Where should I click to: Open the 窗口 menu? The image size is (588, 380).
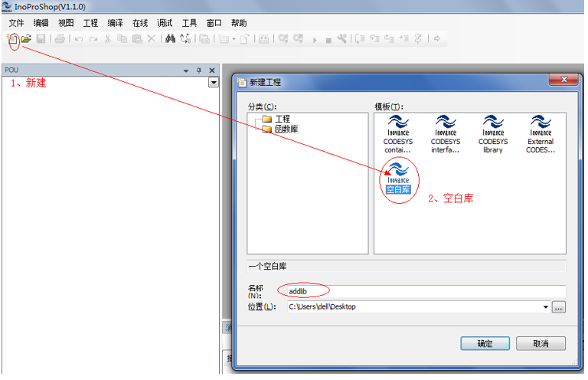click(214, 23)
